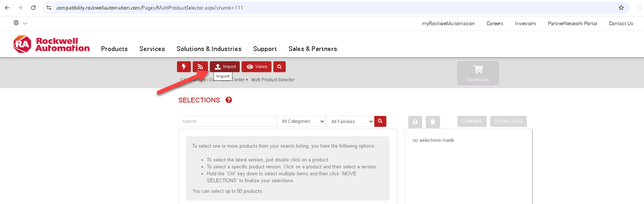Open the Products menu

tap(114, 49)
